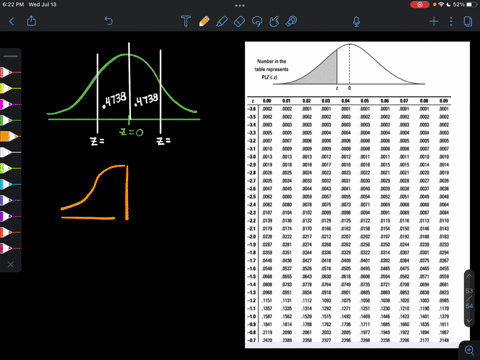Viewport: 480px width, 360px height.
Task: Select the hand pointer tool
Action: point(274,22)
